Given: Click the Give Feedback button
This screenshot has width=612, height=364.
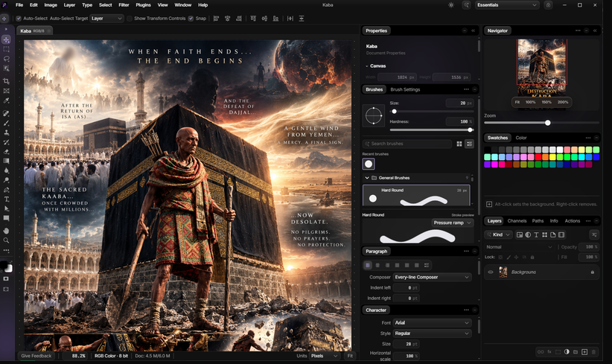Looking at the screenshot, I should click(x=36, y=356).
